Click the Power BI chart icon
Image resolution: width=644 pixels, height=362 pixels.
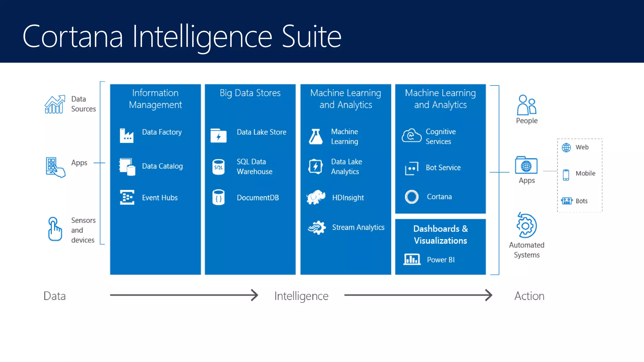[412, 259]
